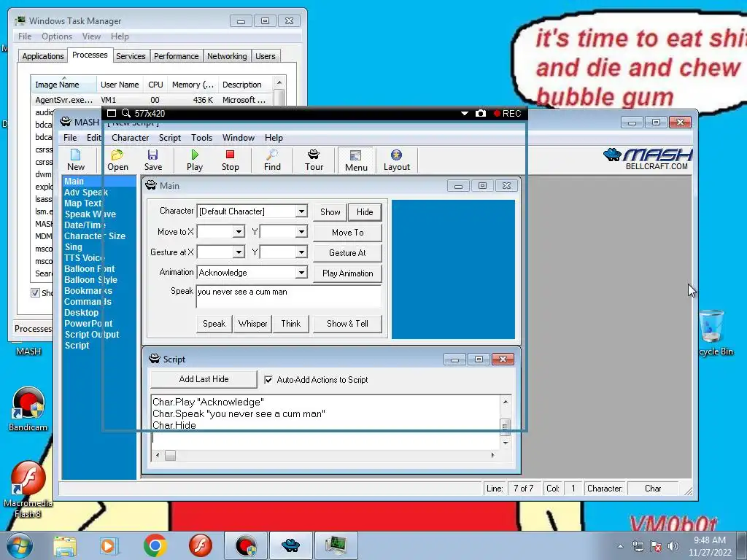Switch to Performance tab in Task Manager
747x560 pixels.
(177, 56)
